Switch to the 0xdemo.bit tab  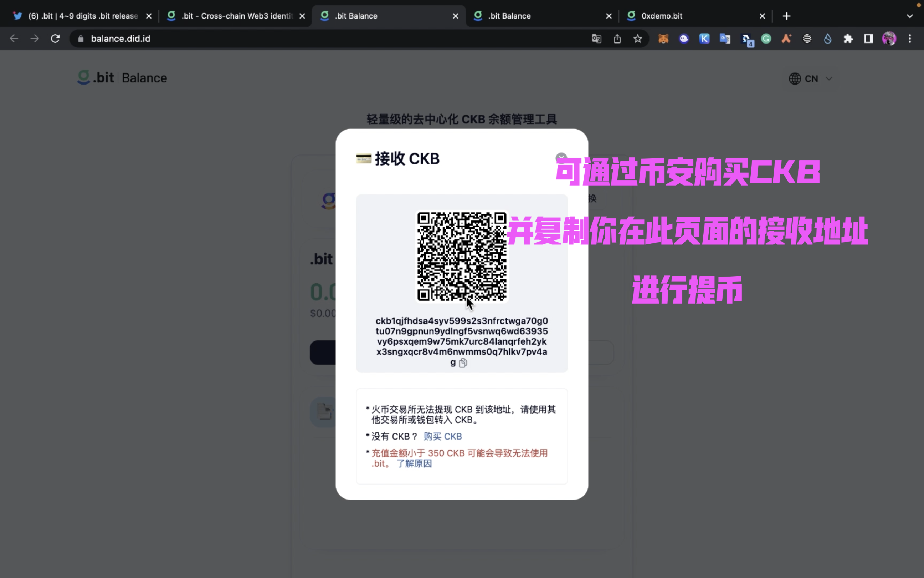click(x=695, y=16)
